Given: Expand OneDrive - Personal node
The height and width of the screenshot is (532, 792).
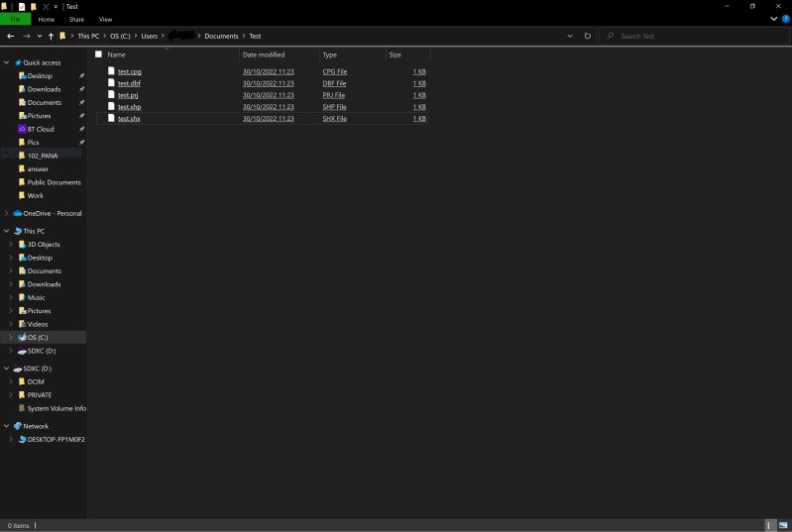Looking at the screenshot, I should click(x=7, y=214).
